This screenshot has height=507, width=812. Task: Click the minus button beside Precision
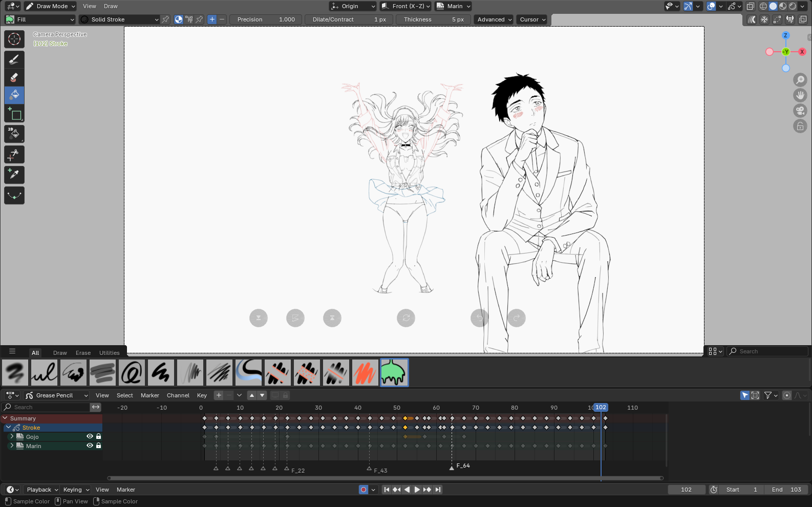click(x=222, y=19)
